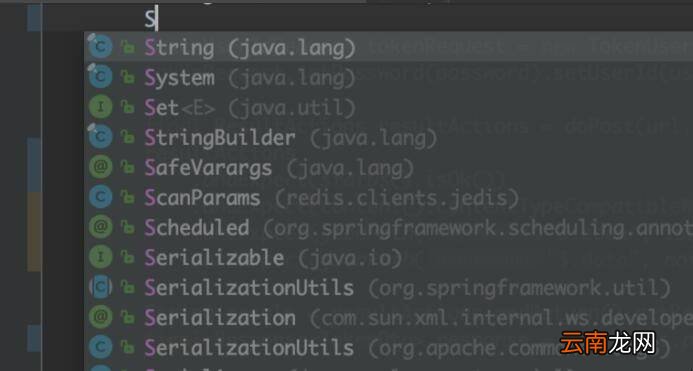The width and height of the screenshot is (693, 371).
Task: Select ScanParams (redis.clients.jedis) suggestion
Action: (388, 198)
